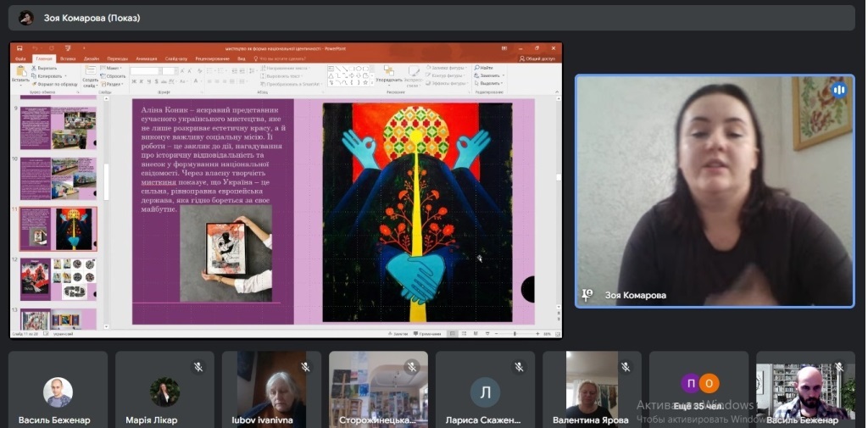Zoom in with plus in status bar

[537, 334]
